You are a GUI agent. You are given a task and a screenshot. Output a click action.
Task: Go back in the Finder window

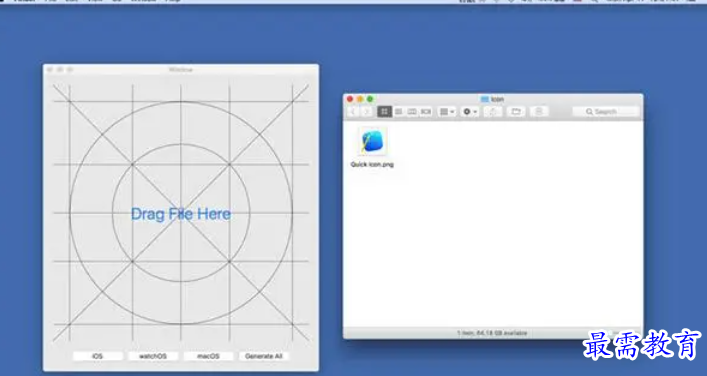[353, 111]
